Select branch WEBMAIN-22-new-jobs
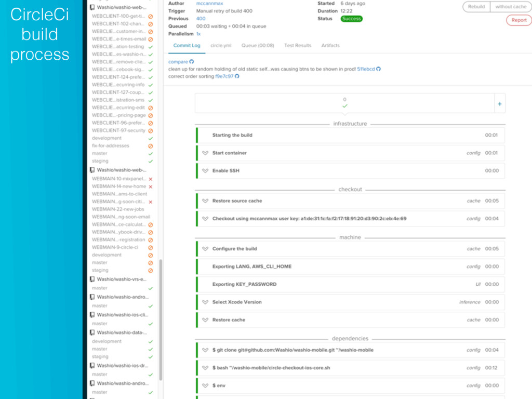The width and height of the screenshot is (532, 399). [x=118, y=209]
